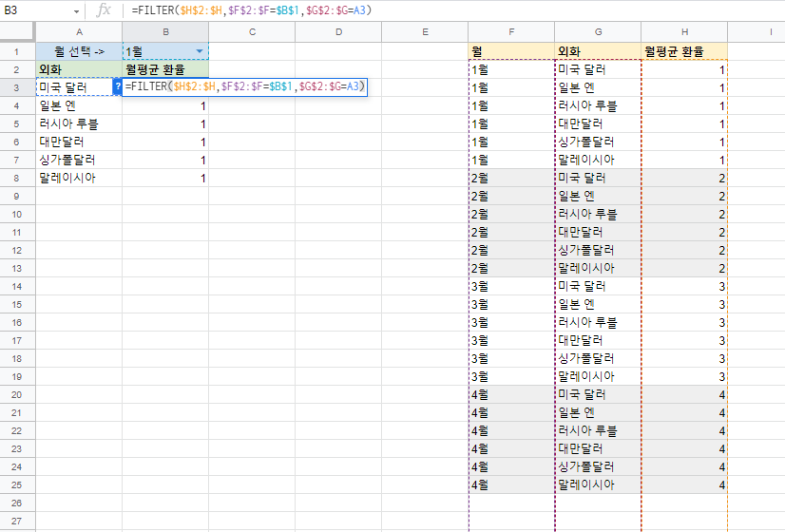Select value 2 in row 11 of column H
785x532 pixels.
click(x=684, y=232)
